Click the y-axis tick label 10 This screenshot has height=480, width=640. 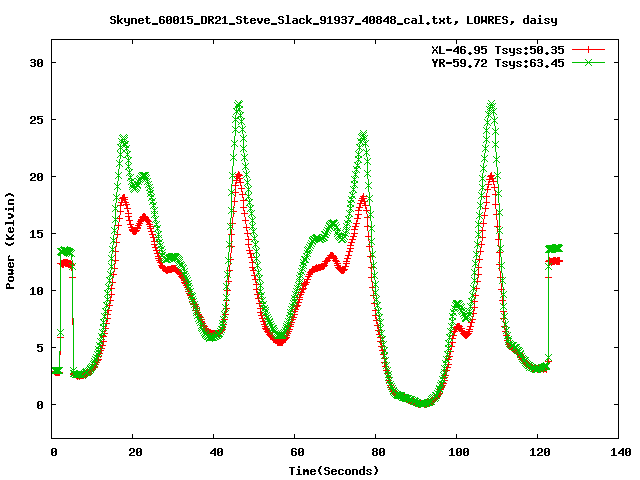point(36,291)
